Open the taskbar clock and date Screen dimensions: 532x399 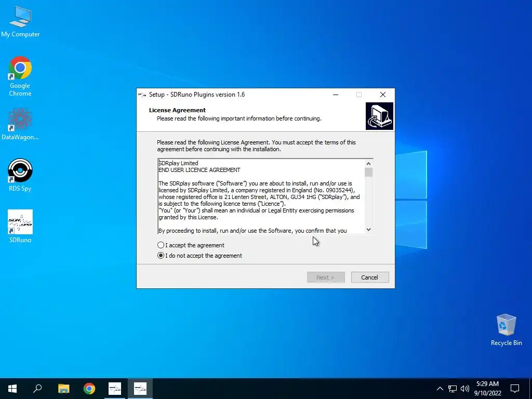pyautogui.click(x=487, y=389)
